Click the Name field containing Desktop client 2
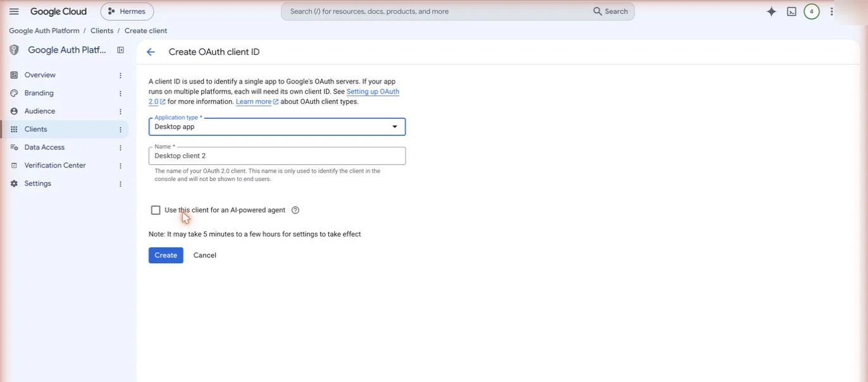This screenshot has height=382, width=868. point(277,156)
